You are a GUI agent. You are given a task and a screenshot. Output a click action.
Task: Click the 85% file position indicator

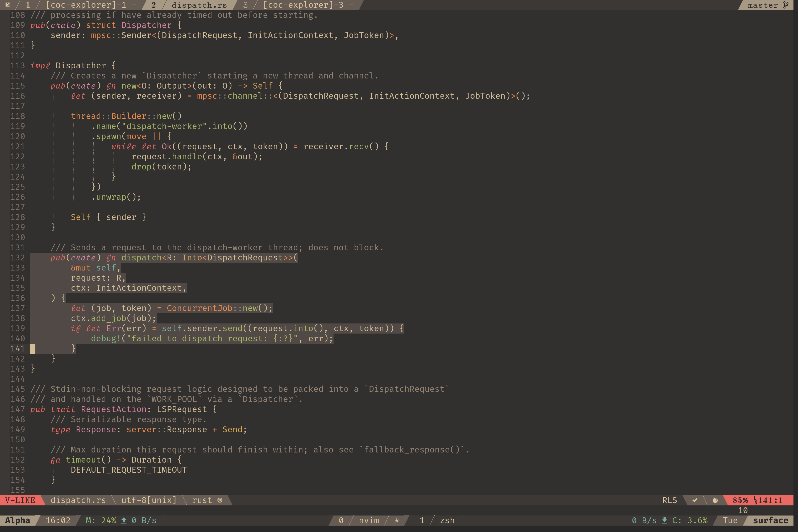(x=740, y=500)
